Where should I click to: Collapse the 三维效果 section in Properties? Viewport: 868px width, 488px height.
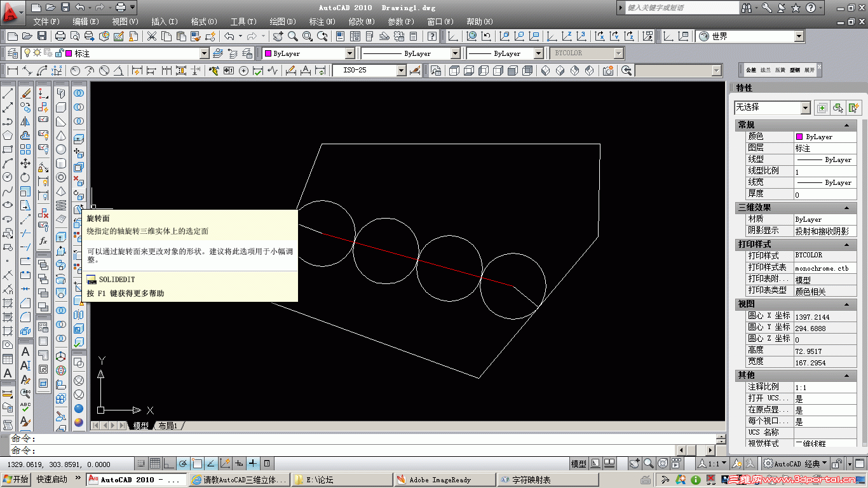pos(848,208)
